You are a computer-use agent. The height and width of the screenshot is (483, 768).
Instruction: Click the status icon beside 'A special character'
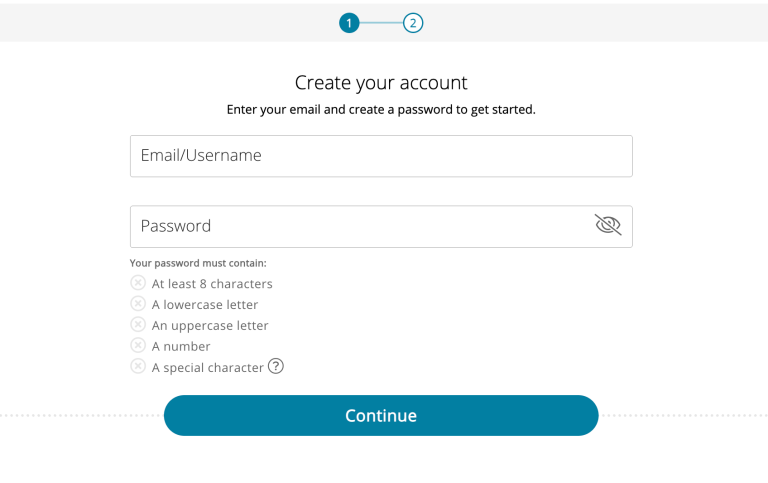(x=138, y=367)
